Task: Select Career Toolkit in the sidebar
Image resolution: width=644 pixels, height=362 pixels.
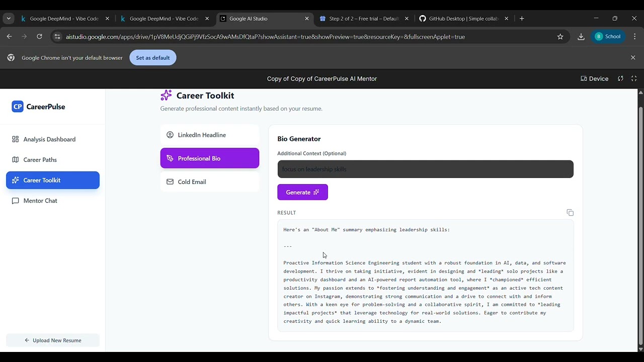Action: click(53, 180)
